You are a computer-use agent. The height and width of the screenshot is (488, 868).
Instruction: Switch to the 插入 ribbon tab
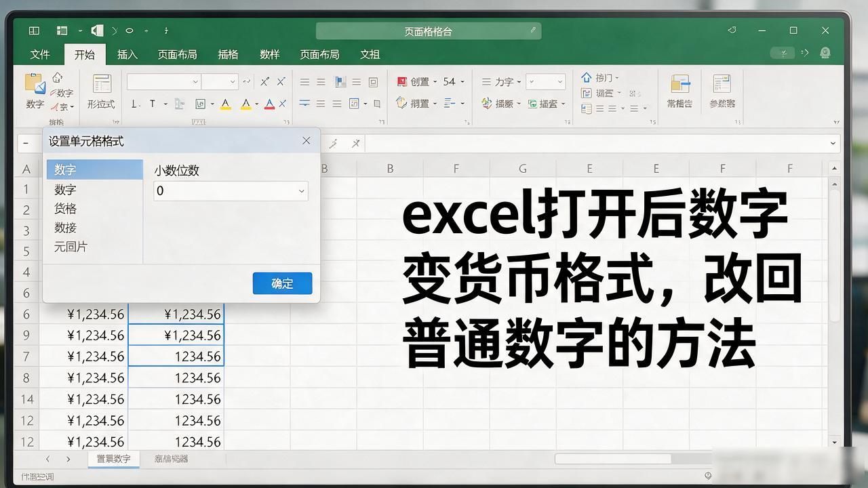coord(127,54)
